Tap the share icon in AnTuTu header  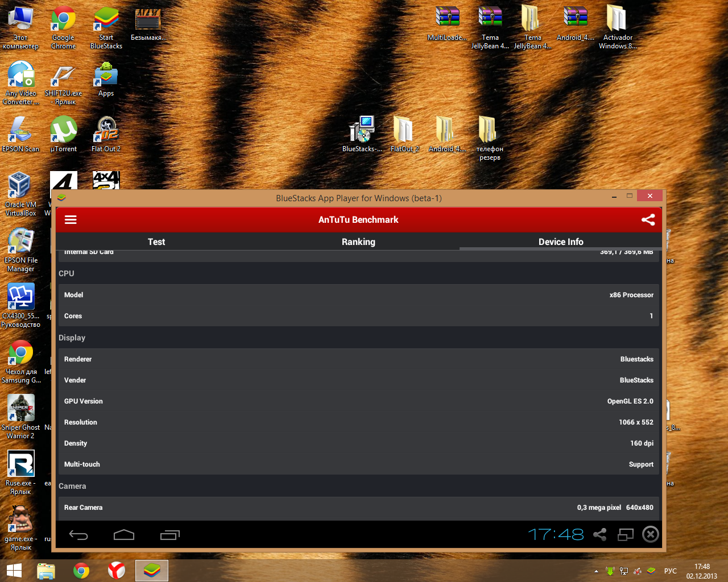648,220
